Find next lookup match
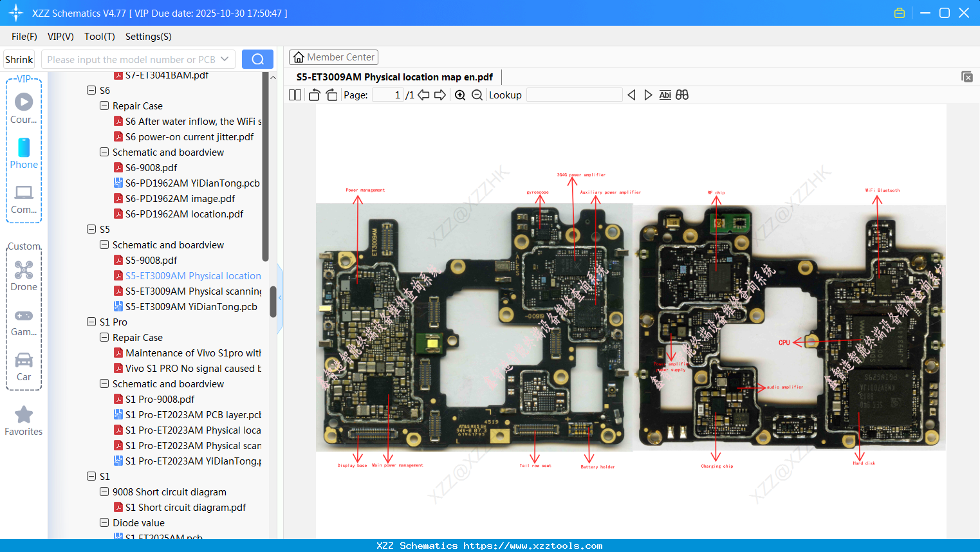 coord(648,95)
